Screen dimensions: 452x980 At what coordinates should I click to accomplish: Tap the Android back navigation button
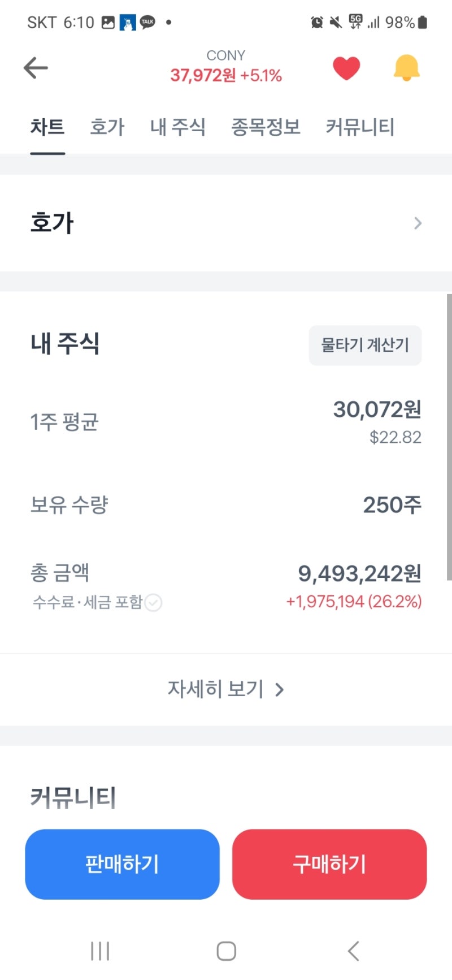point(353,950)
